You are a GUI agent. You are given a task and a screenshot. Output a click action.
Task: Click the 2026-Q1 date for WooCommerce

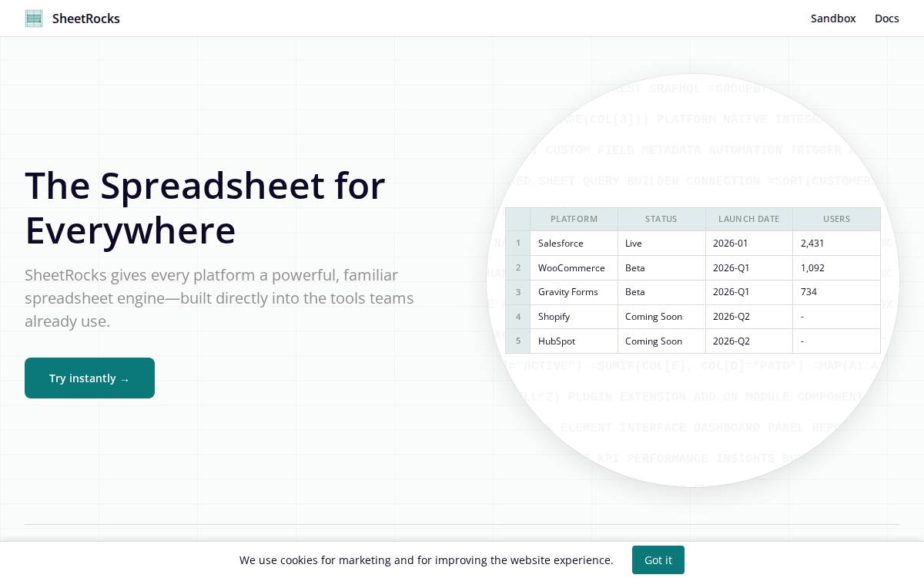click(749, 268)
